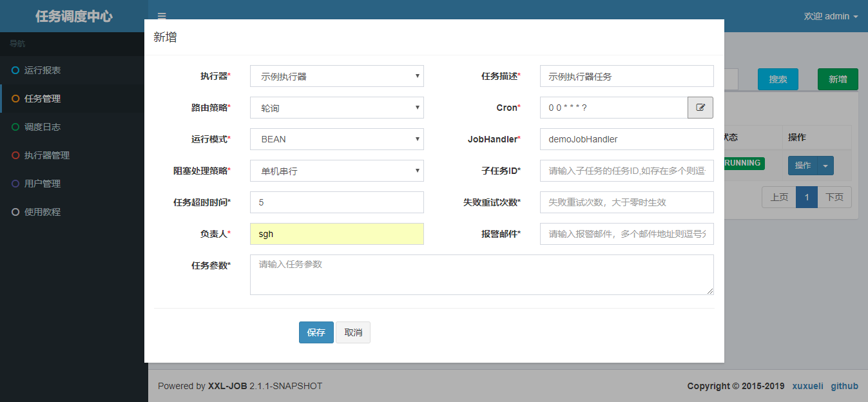Open the xuxueli link in footer
Screen dimensions: 868x402
[808, 386]
